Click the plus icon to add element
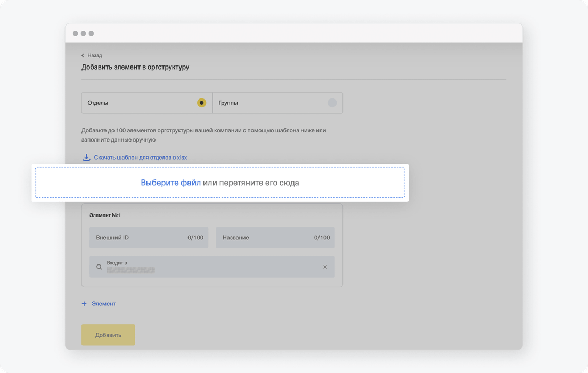This screenshot has height=373, width=588. pos(84,304)
